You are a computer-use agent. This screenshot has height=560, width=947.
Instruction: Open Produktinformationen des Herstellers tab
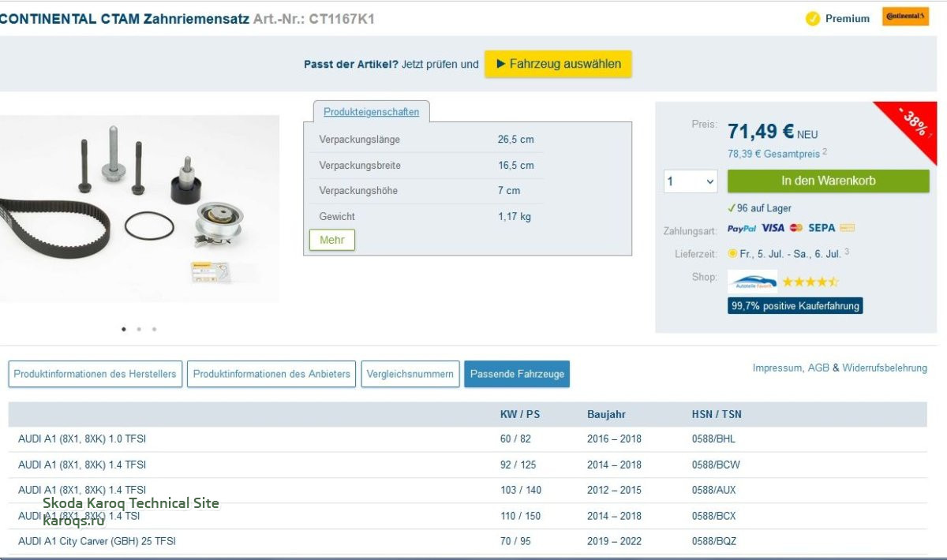pos(95,374)
